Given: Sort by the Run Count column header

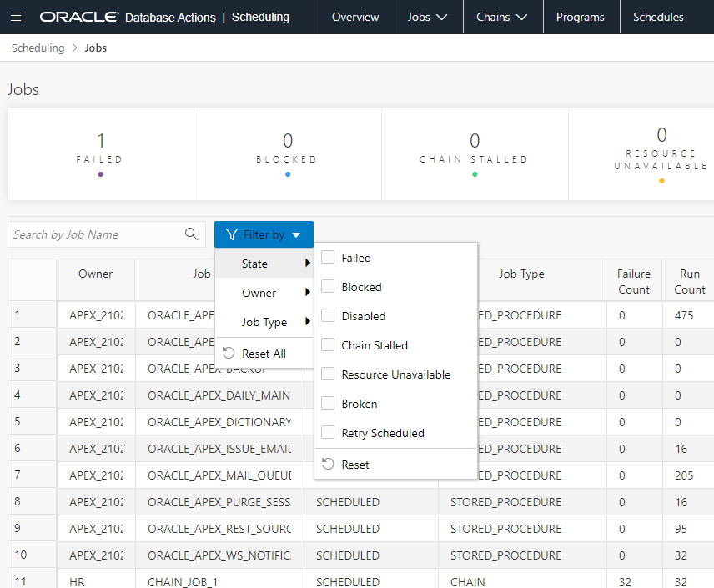Looking at the screenshot, I should click(x=690, y=281).
